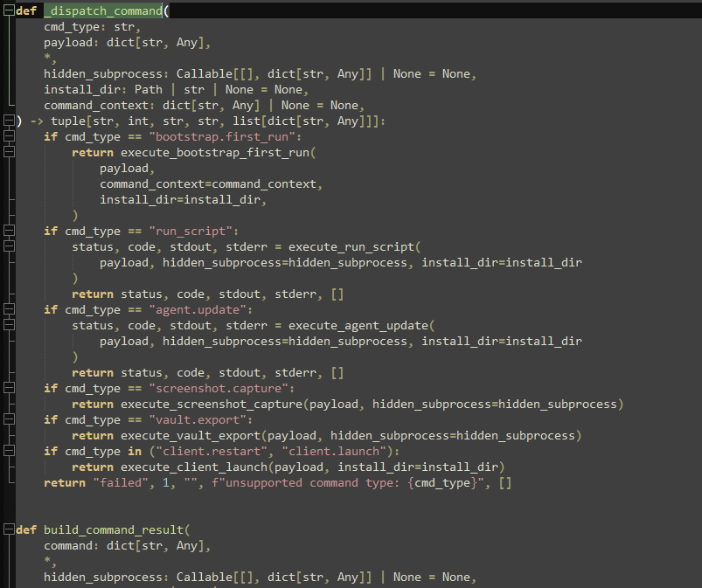Collapse the def _dispatch_command fold marker

(x=9, y=10)
